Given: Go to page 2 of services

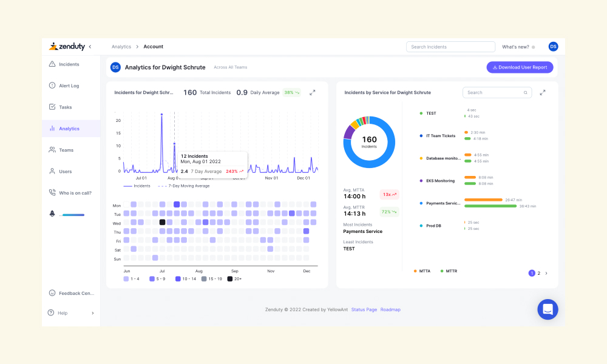Looking at the screenshot, I should coord(539,273).
